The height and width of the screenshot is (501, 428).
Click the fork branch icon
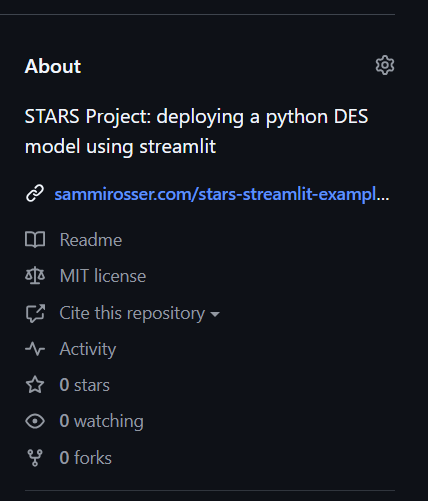point(35,458)
